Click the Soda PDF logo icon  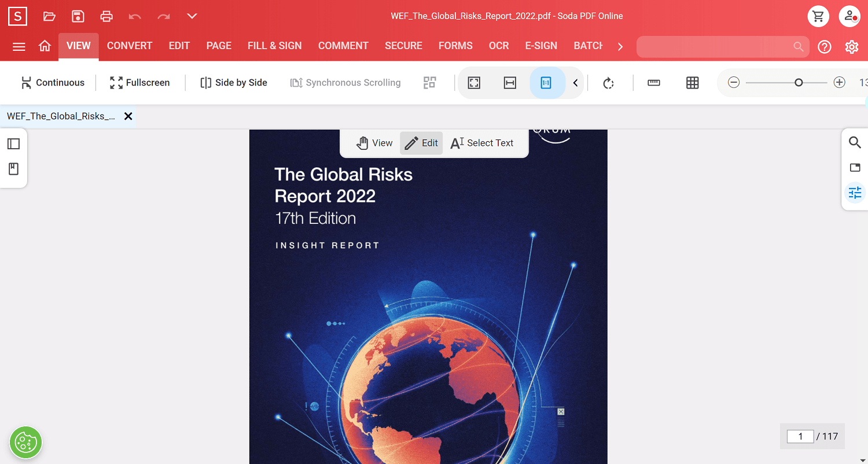(17, 16)
